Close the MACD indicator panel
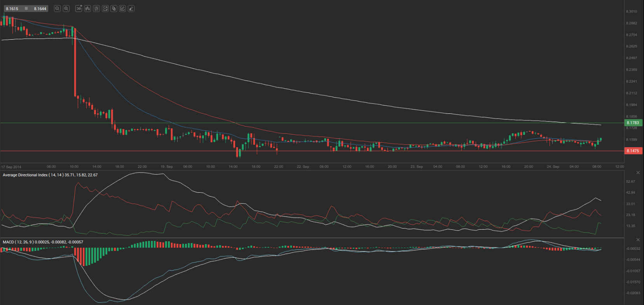The height and width of the screenshot is (305, 644). (x=638, y=240)
